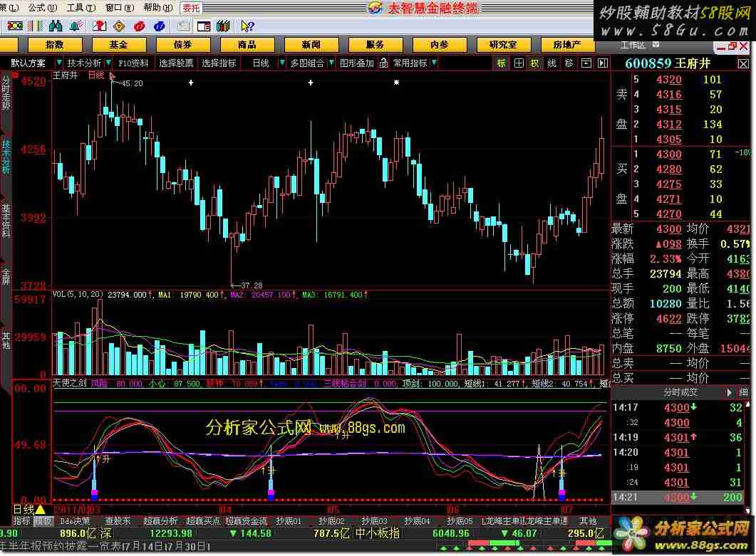
Task: Select the 指数 category button
Action: click(x=54, y=45)
